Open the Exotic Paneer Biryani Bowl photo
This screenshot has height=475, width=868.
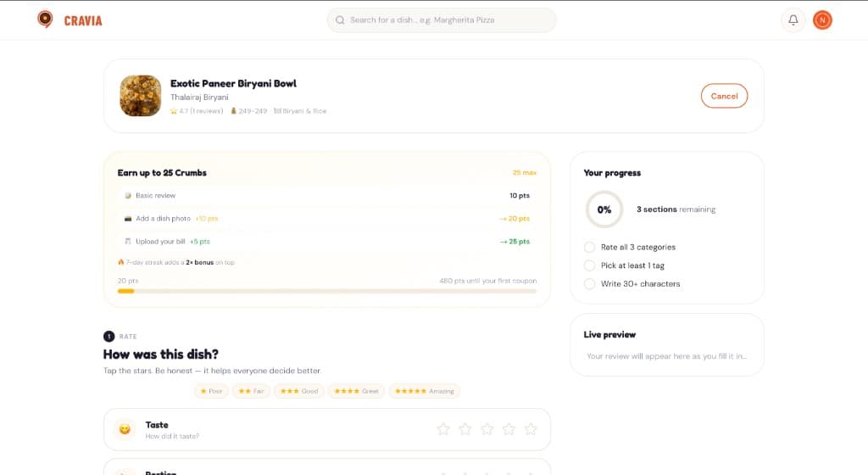[141, 96]
